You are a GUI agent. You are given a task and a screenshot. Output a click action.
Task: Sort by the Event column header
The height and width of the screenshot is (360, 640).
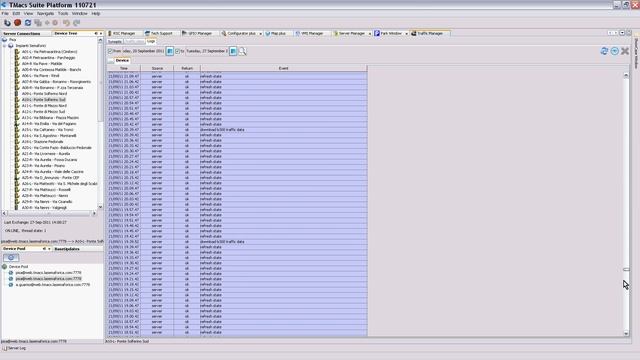pos(284,68)
